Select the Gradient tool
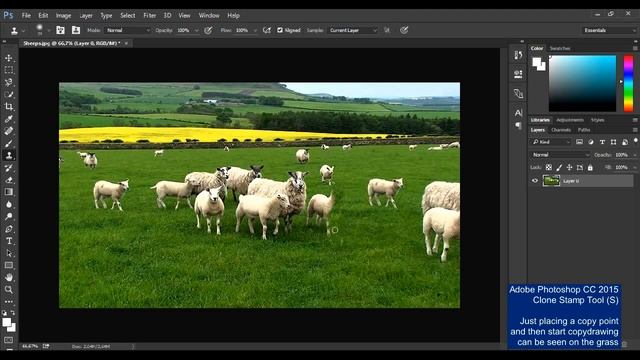Image resolution: width=640 pixels, height=360 pixels. pos(9,192)
